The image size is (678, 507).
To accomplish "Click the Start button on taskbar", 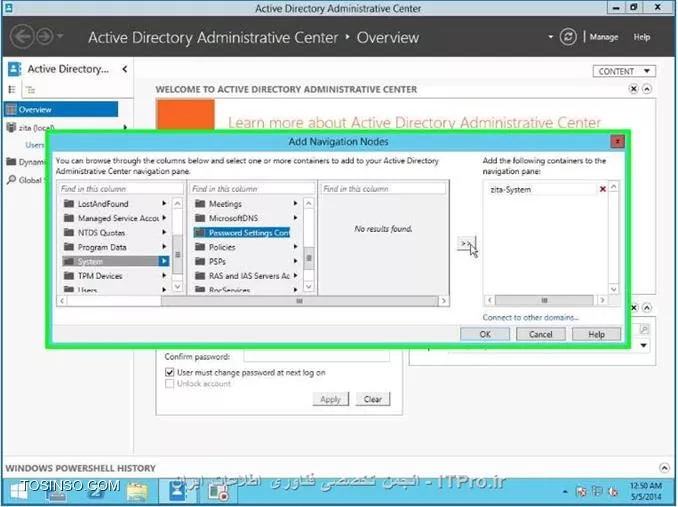I will coord(19,492).
